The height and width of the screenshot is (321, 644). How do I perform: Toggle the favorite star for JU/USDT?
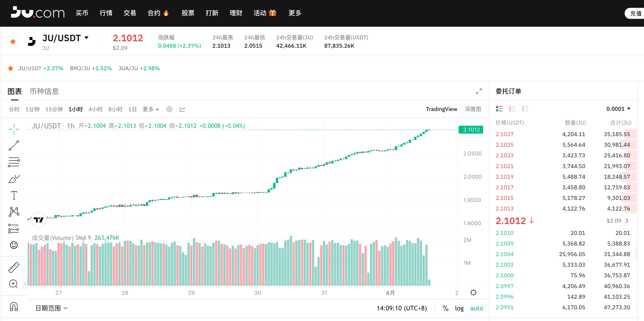click(x=13, y=41)
